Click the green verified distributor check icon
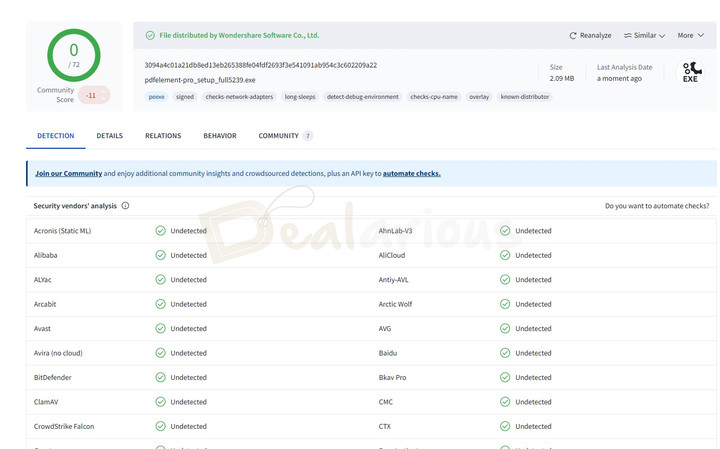This screenshot has width=720, height=449. [150, 35]
